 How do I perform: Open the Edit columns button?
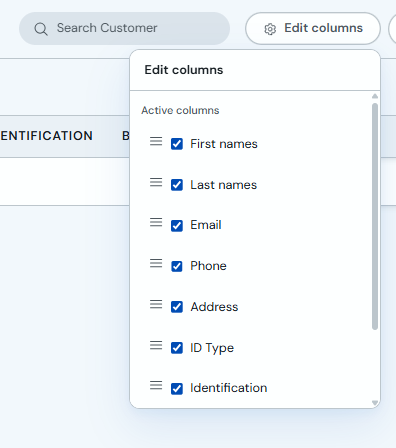tap(313, 29)
